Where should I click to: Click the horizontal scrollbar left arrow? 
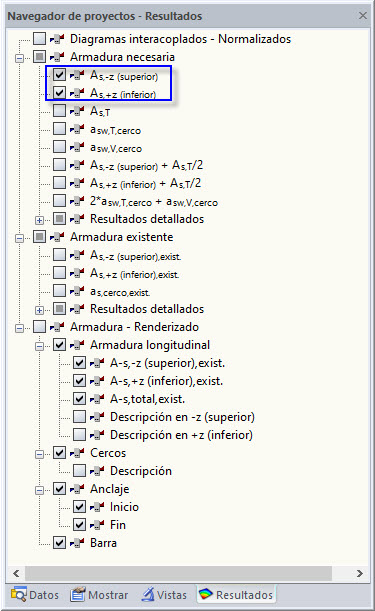tap(16, 573)
